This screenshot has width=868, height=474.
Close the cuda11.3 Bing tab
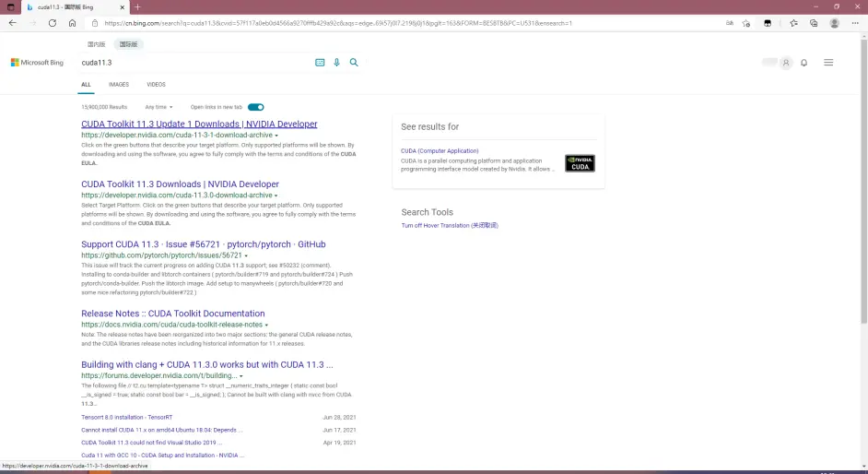(123, 7)
